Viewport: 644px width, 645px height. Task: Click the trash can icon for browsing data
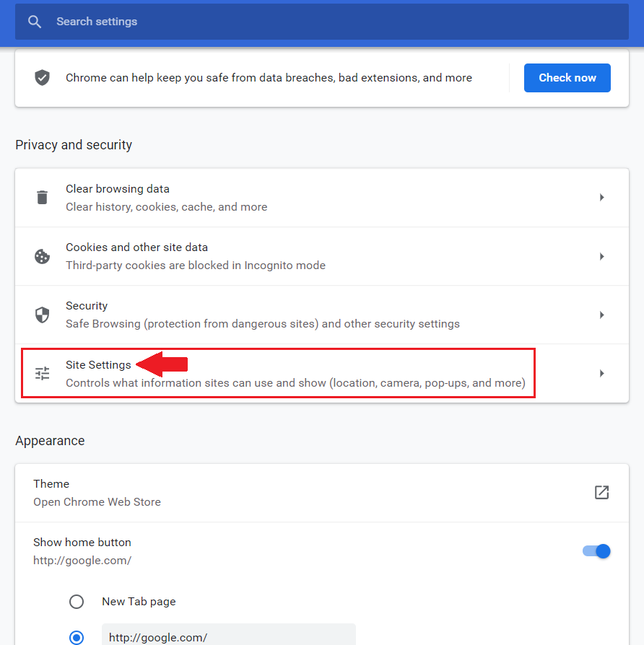[x=42, y=198]
